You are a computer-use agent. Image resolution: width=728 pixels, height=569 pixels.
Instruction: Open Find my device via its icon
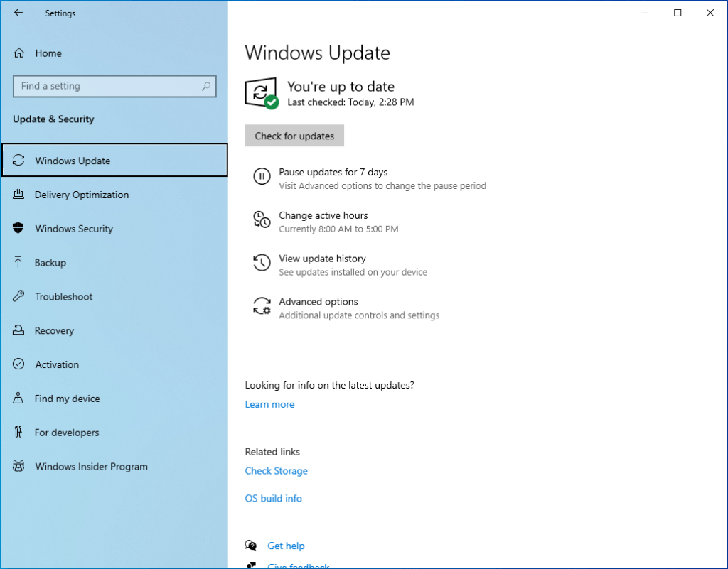tap(19, 399)
